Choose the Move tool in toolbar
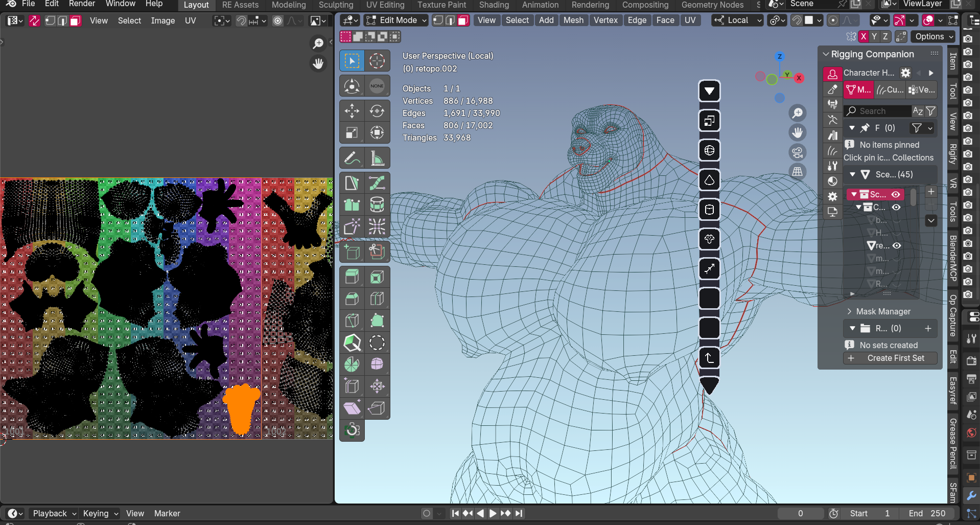This screenshot has width=980, height=525. tap(352, 111)
